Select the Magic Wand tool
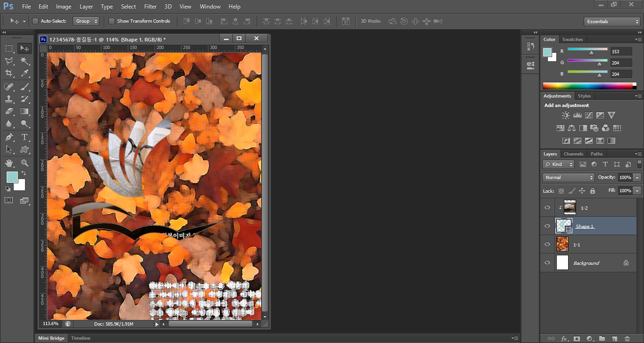 [x=25, y=61]
